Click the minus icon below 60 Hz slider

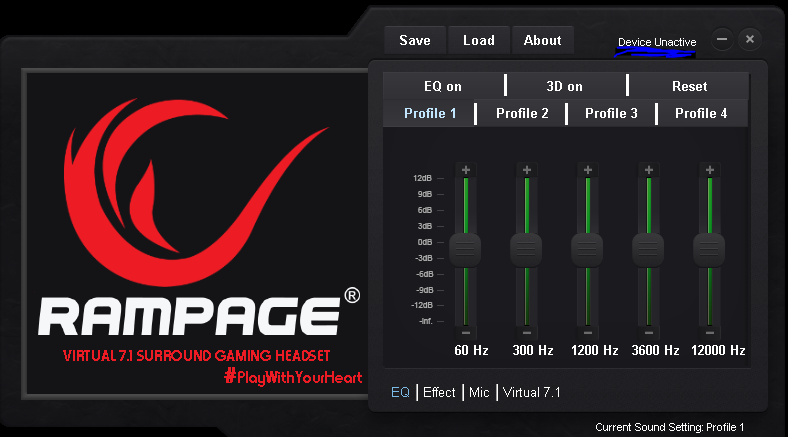coord(466,333)
